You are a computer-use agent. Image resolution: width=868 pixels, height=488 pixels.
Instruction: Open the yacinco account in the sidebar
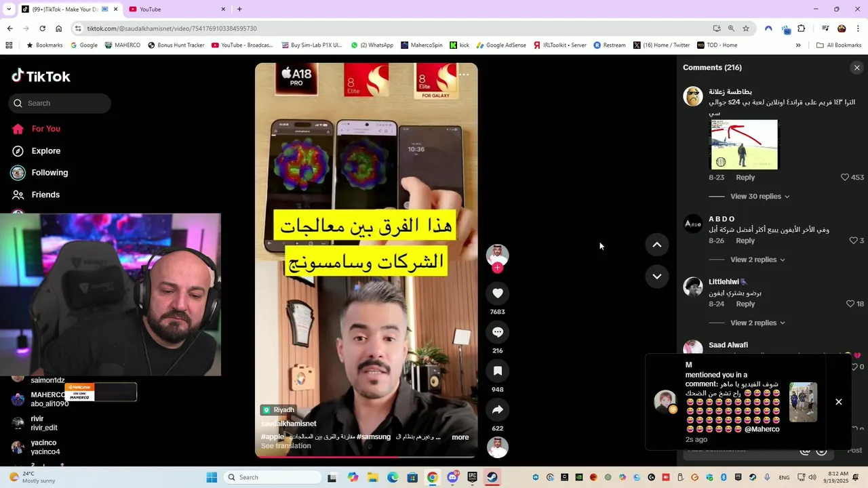pos(39,447)
